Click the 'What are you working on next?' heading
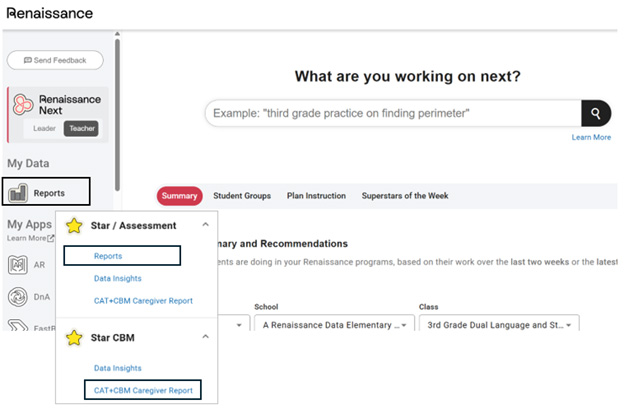The height and width of the screenshot is (409, 624). tap(408, 76)
